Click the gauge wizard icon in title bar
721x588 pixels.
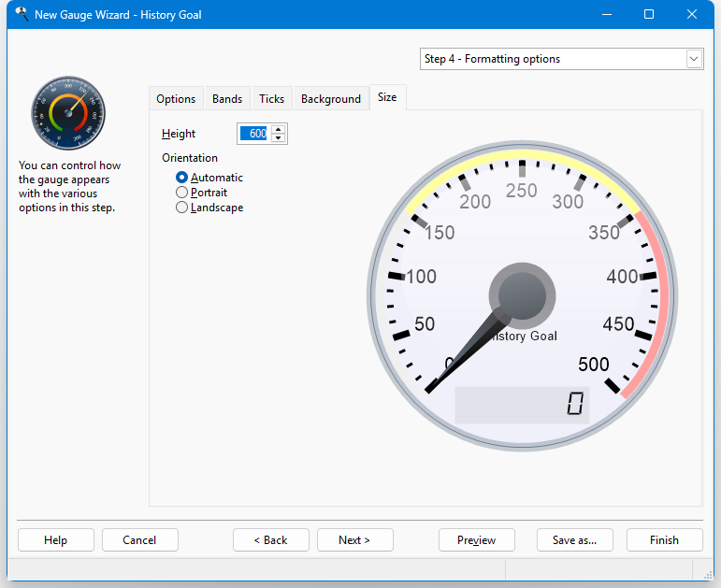point(21,14)
